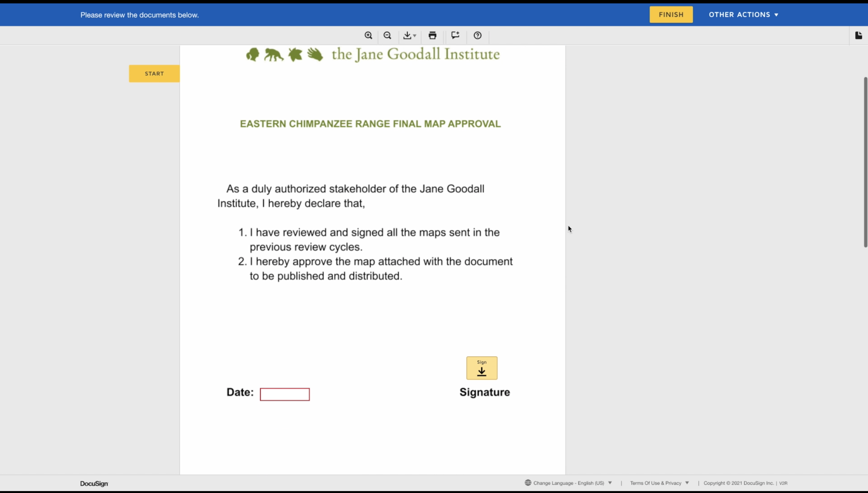Open the documents page panel icon
The height and width of the screenshot is (493, 868).
point(858,36)
